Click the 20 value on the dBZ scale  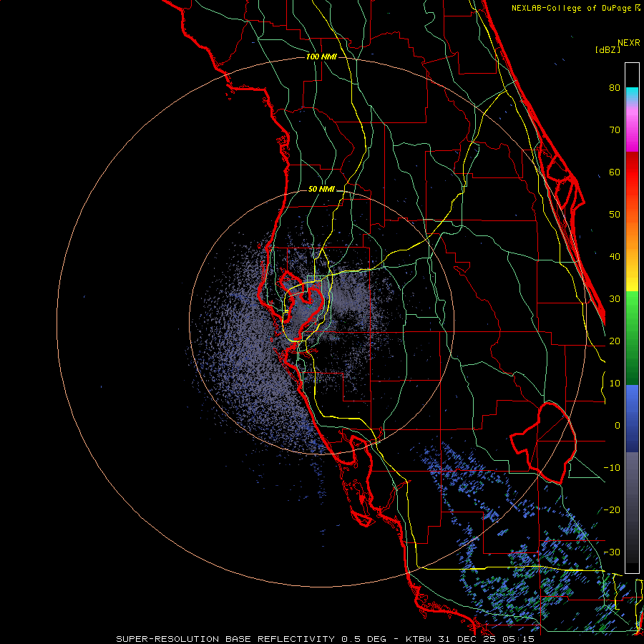tap(615, 341)
